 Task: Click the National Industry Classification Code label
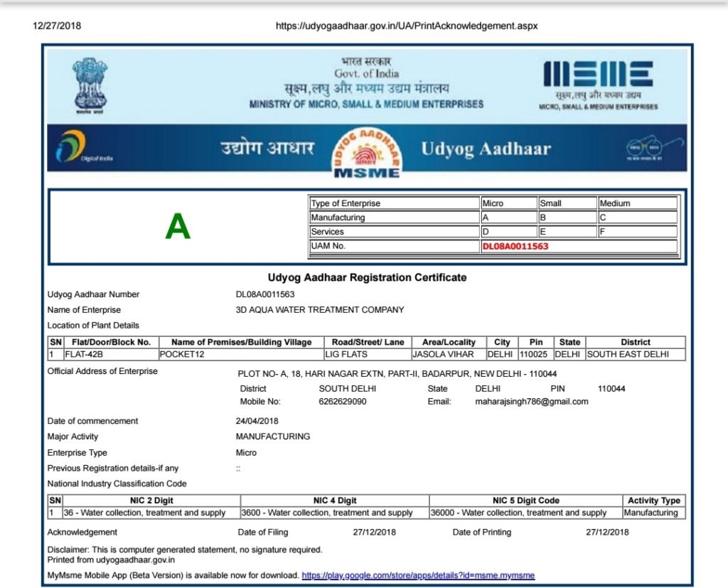[x=117, y=484]
